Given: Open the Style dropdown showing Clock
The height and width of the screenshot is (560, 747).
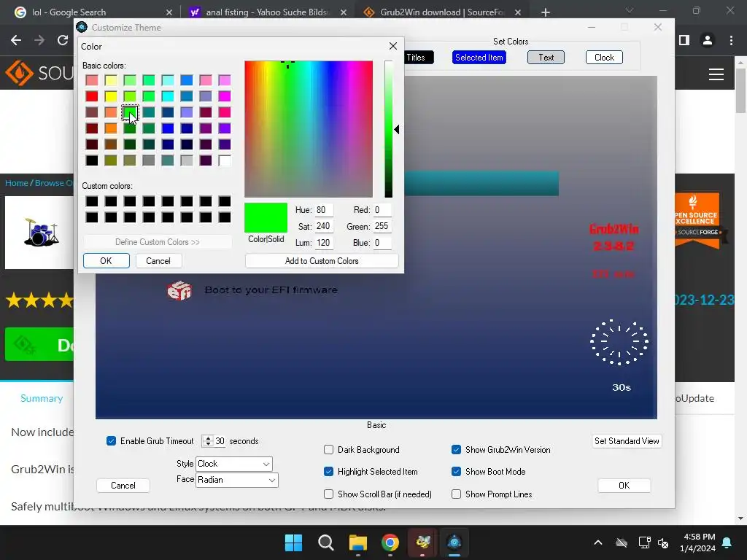Looking at the screenshot, I should pos(234,464).
